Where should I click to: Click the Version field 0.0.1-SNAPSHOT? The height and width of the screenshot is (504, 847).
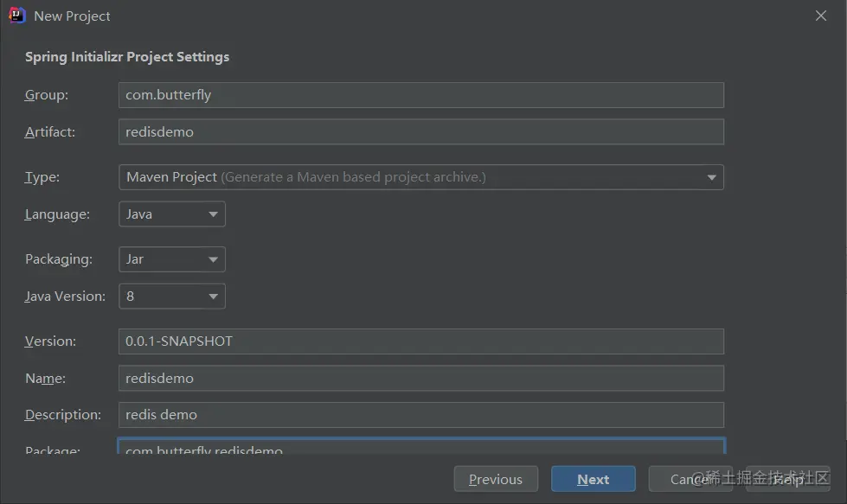(x=420, y=341)
